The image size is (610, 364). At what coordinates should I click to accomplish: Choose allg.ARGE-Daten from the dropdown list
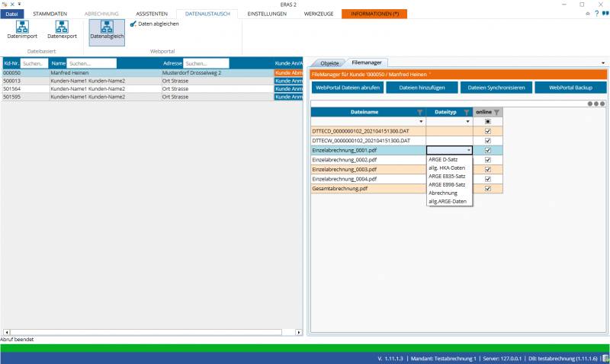pos(449,201)
